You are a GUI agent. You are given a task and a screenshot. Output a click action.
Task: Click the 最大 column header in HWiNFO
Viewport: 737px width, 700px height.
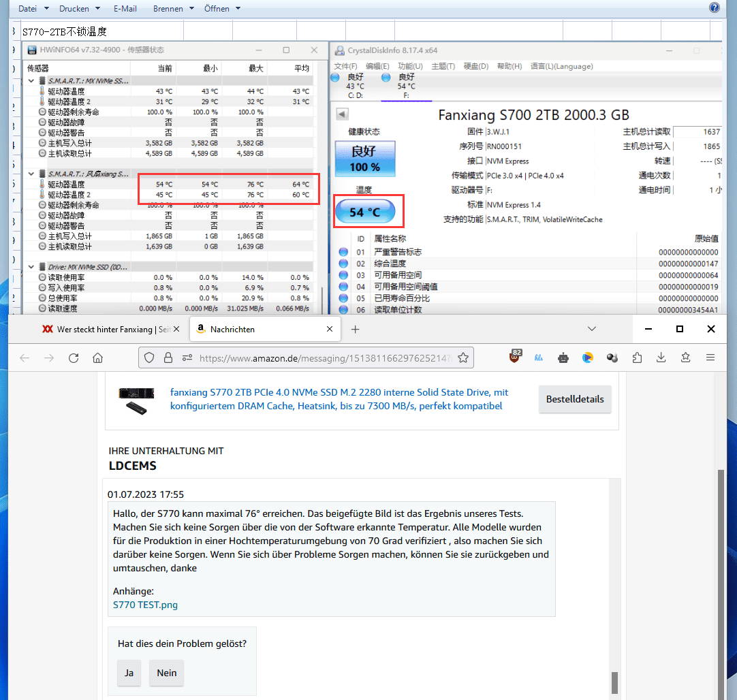tap(255, 68)
